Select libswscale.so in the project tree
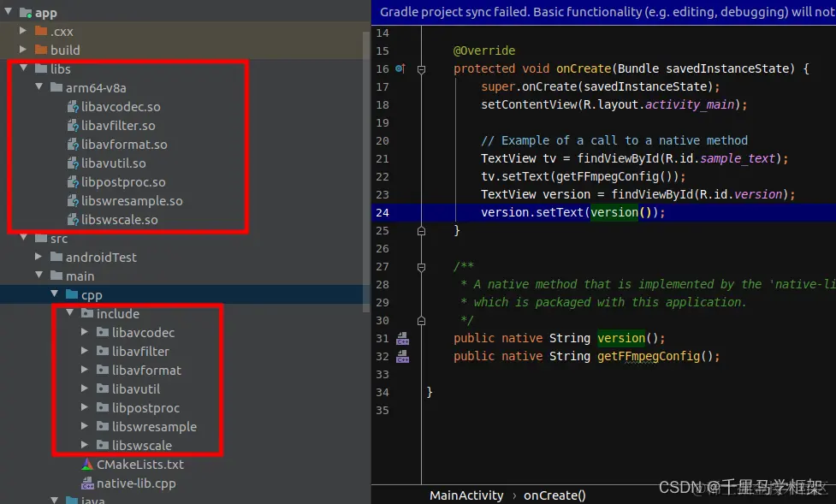Viewport: 836px width, 504px height. click(x=120, y=219)
